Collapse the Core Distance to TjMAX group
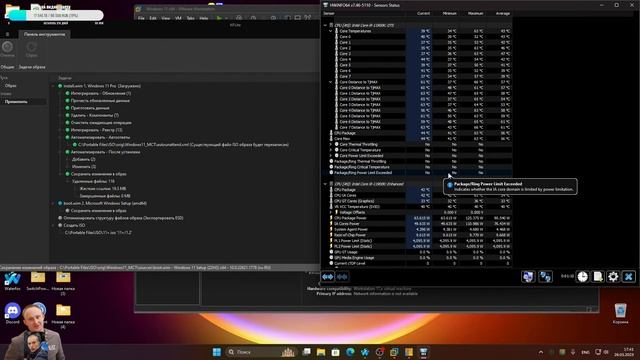The height and width of the screenshot is (360, 640). pos(331,82)
